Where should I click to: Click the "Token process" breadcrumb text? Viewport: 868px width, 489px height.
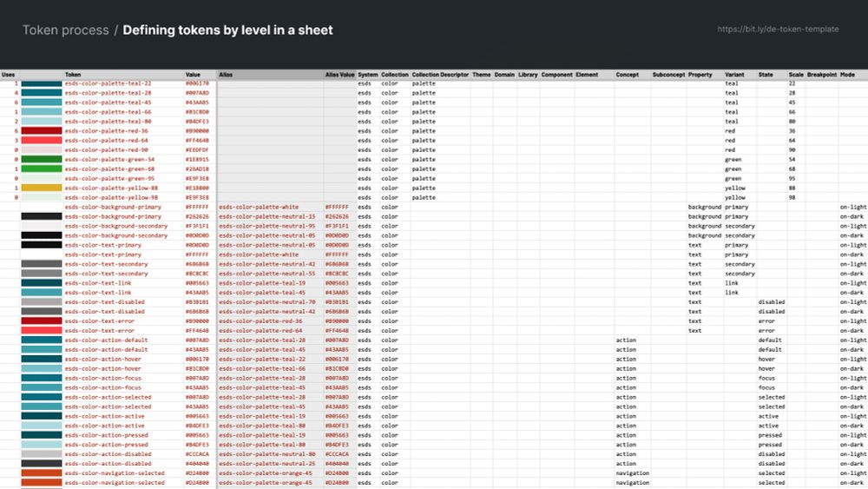[65, 30]
